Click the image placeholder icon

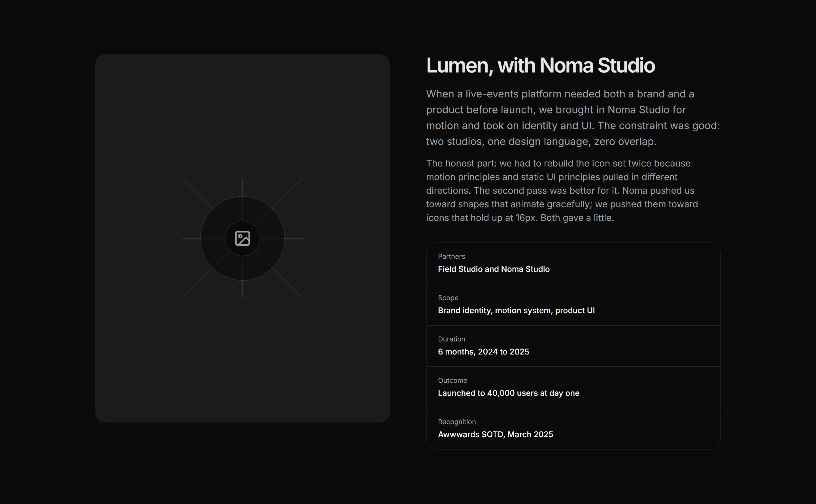tap(243, 238)
